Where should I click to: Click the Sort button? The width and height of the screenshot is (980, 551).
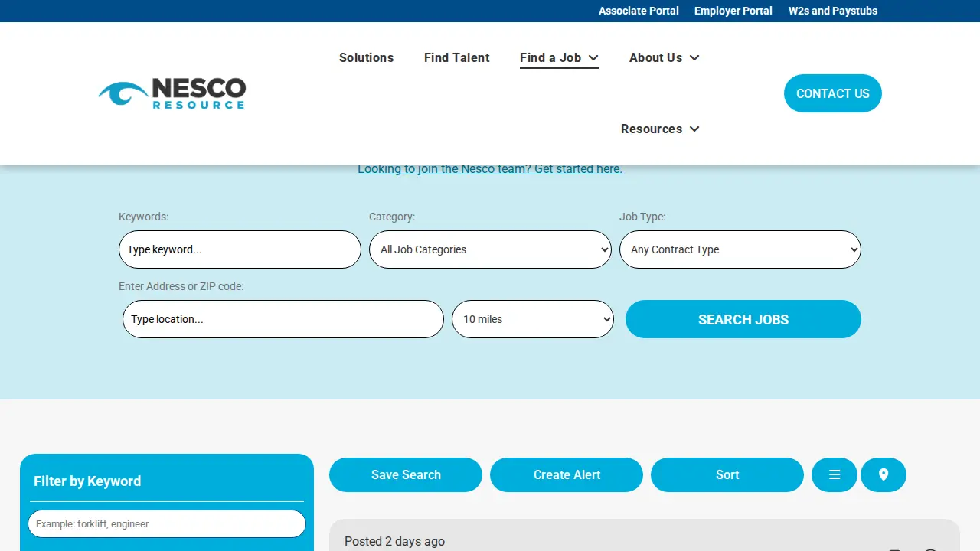point(727,474)
